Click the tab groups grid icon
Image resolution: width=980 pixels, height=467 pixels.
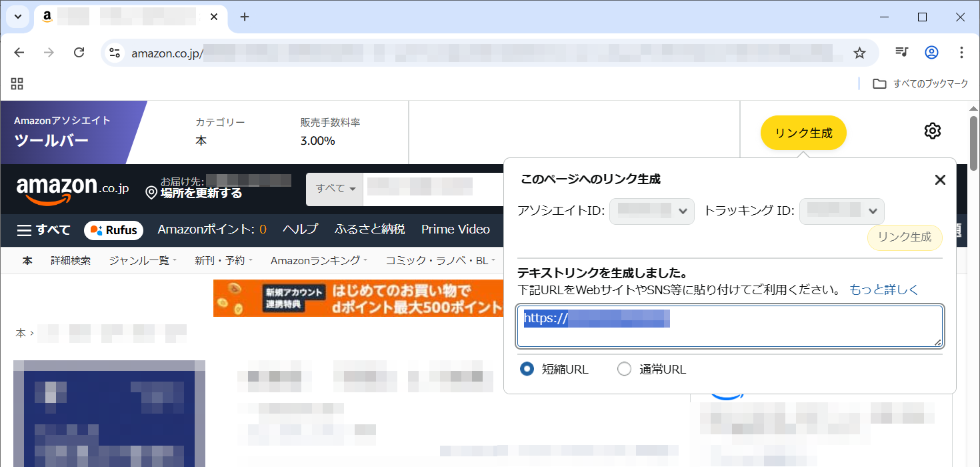click(x=17, y=83)
